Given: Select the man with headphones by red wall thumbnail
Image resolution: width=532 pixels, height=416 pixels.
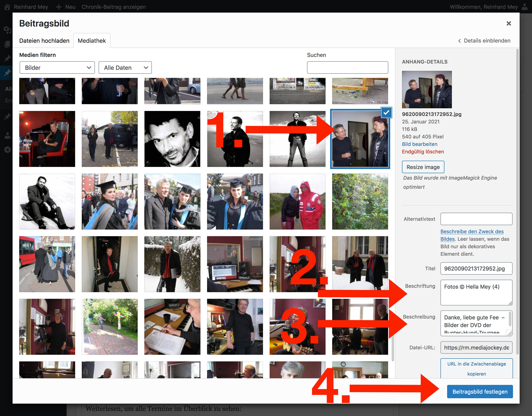Looking at the screenshot, I should point(47,327).
